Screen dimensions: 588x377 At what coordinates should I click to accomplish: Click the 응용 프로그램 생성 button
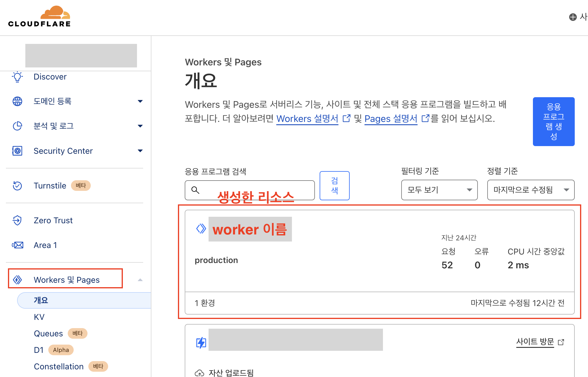tap(554, 121)
